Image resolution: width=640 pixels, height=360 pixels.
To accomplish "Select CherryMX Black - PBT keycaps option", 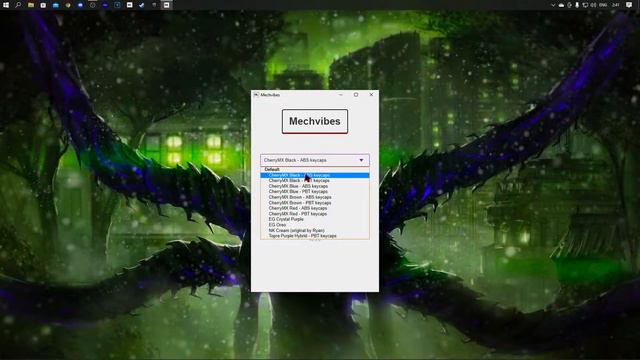I will point(315,180).
